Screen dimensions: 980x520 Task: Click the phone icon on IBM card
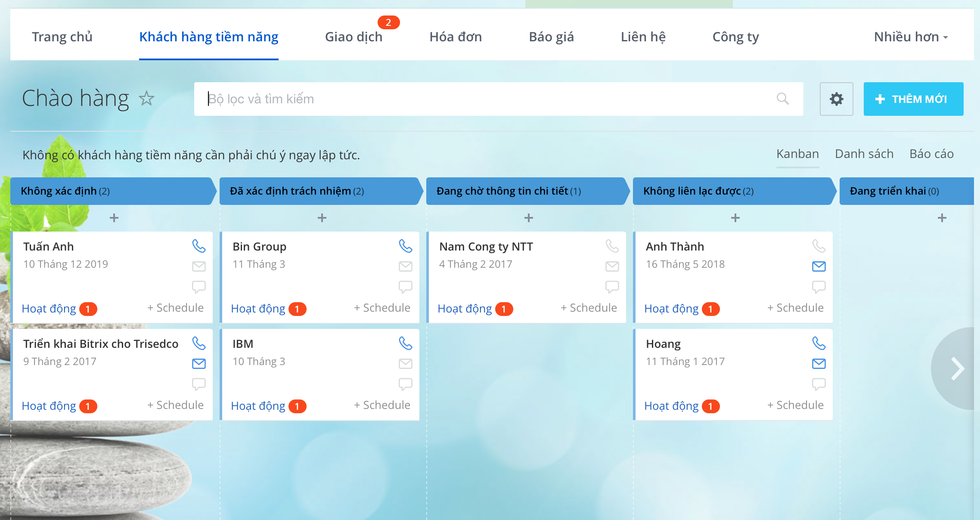[x=405, y=344]
